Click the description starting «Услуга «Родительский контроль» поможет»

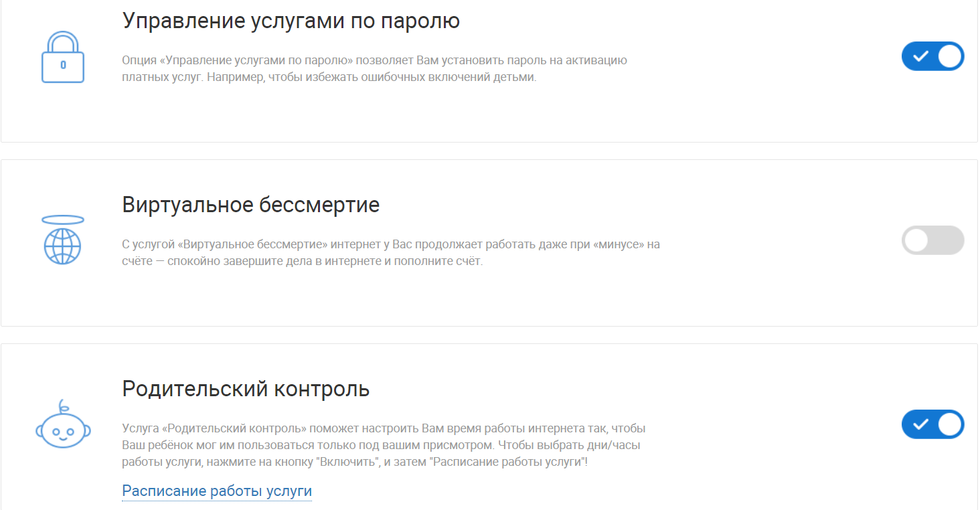coord(384,444)
